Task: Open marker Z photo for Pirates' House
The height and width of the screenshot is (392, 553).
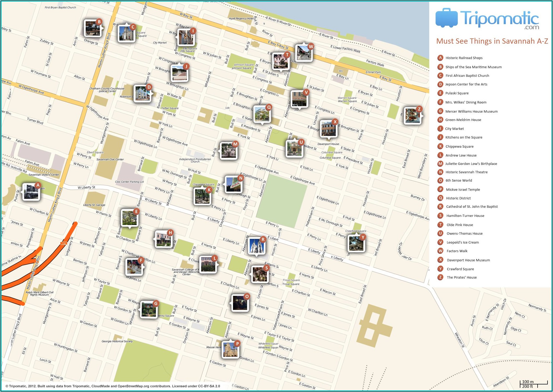Action: 412,116
